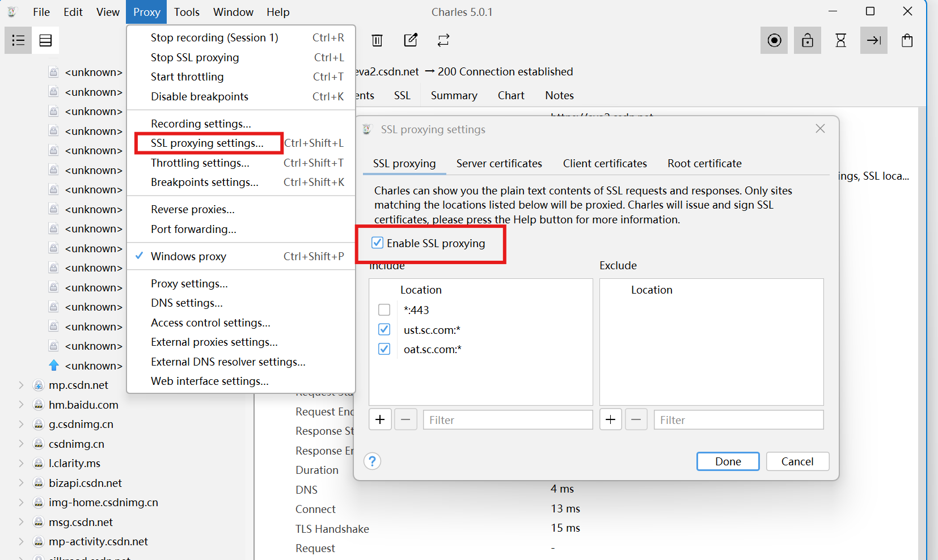
Task: Click the Charles icon in SSL dialog title
Action: [367, 129]
